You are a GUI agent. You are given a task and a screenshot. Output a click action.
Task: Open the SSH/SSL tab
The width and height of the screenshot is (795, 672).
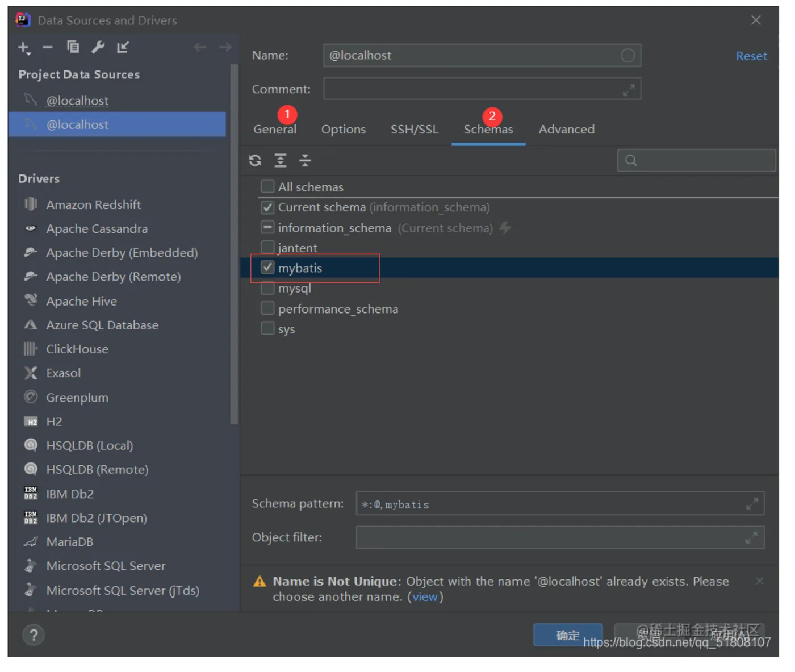pos(415,130)
